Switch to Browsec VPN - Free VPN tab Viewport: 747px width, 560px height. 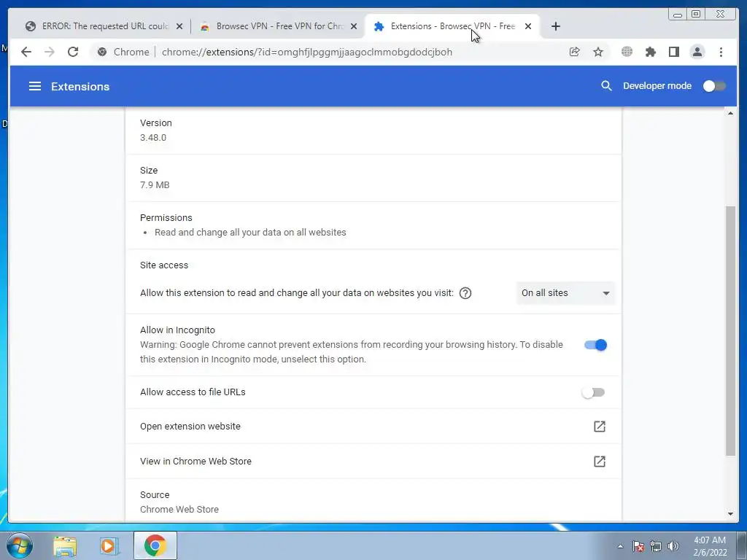coord(279,26)
